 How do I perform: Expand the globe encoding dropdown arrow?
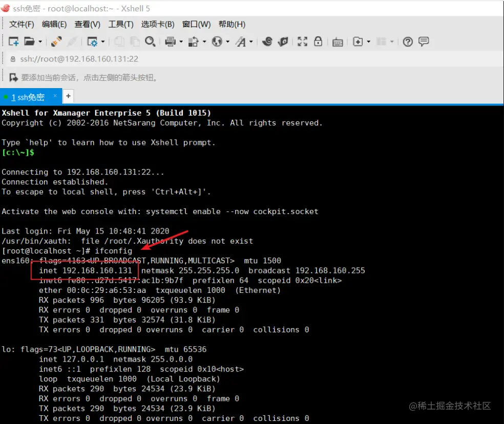pyautogui.click(x=227, y=41)
